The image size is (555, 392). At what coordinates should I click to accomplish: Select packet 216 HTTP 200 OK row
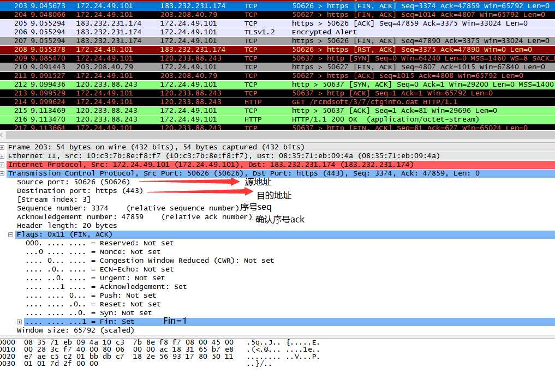click(277, 119)
